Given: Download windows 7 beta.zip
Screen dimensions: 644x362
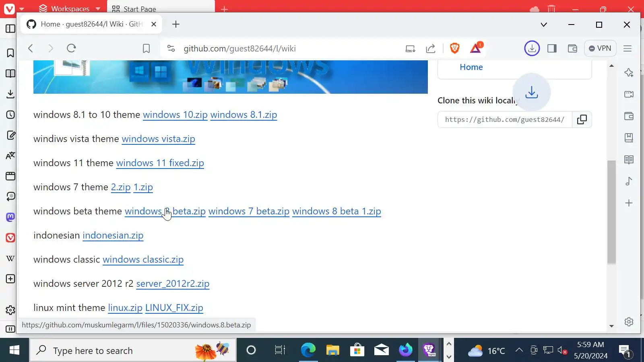Looking at the screenshot, I should (x=249, y=211).
